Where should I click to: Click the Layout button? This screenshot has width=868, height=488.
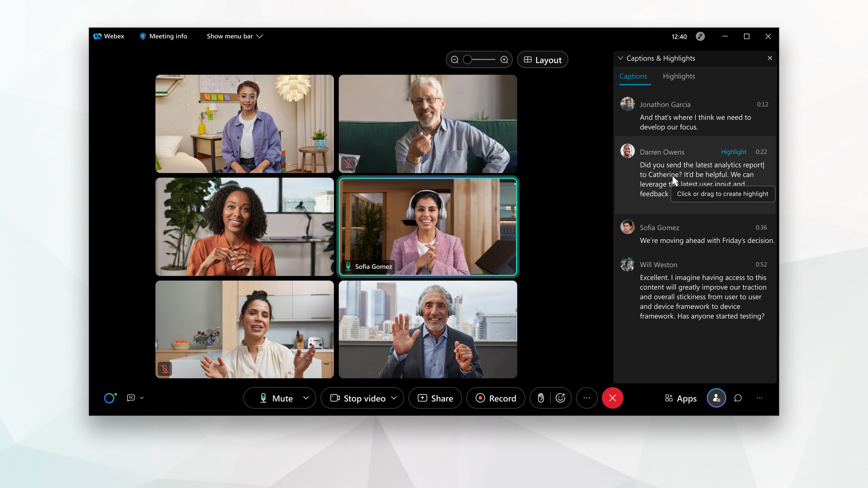541,60
